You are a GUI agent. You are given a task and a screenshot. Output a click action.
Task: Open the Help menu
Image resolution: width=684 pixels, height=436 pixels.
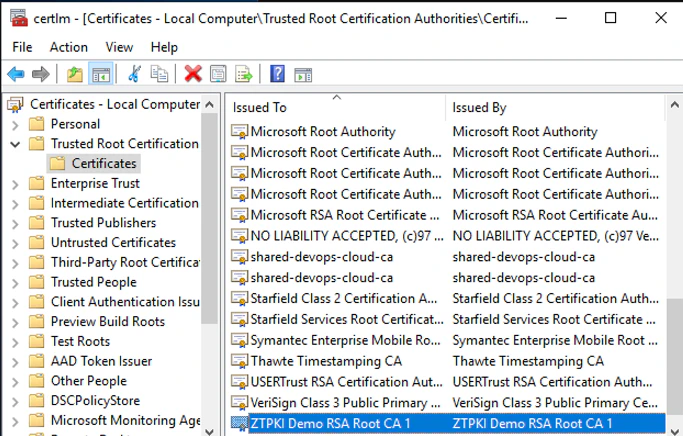[164, 47]
